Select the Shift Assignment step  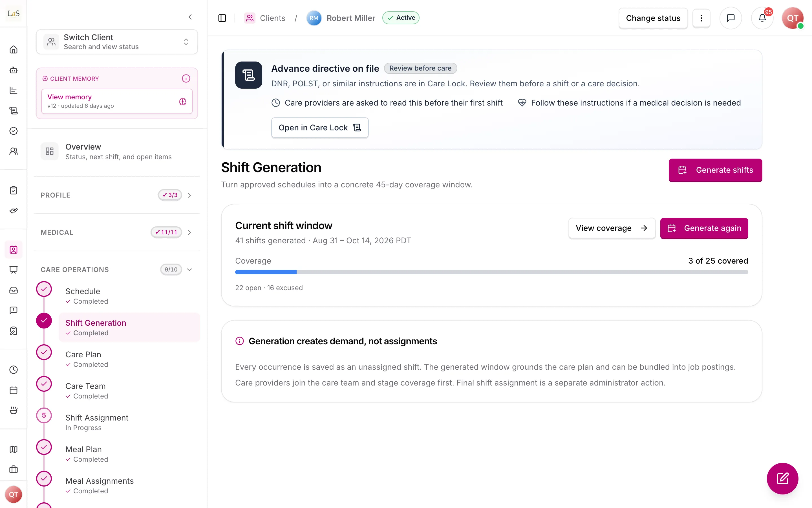(x=129, y=422)
